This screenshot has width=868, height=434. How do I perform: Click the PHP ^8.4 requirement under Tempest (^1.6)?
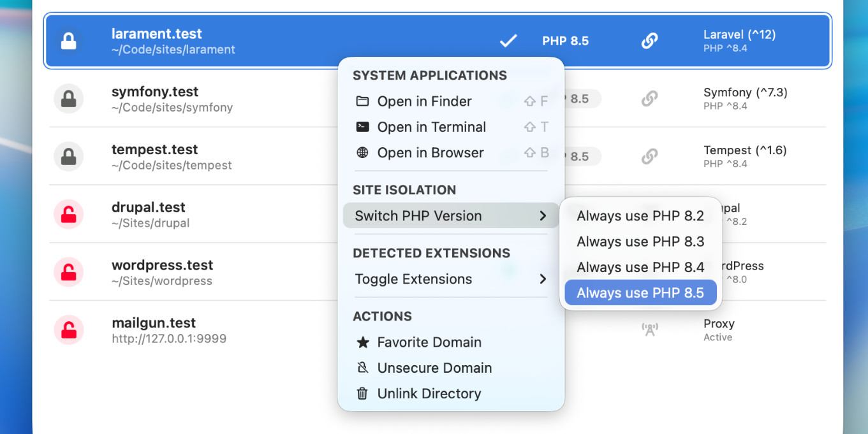pos(725,164)
